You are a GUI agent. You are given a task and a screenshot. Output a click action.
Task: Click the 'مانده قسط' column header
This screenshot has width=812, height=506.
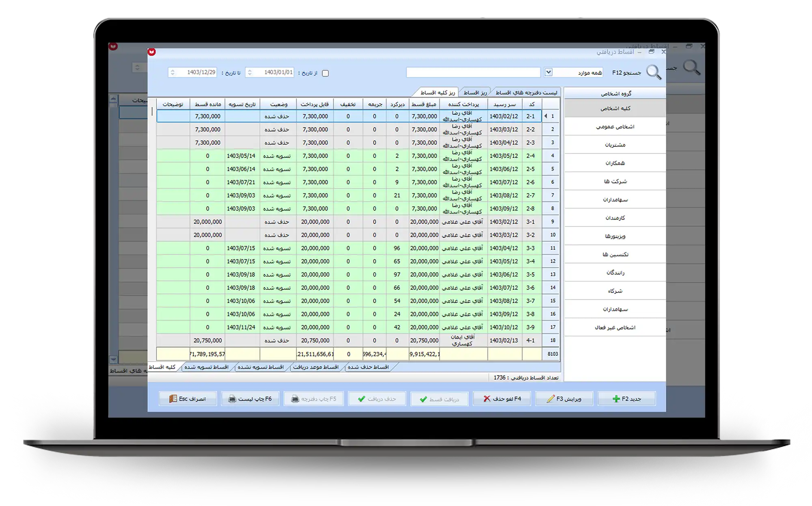point(207,104)
